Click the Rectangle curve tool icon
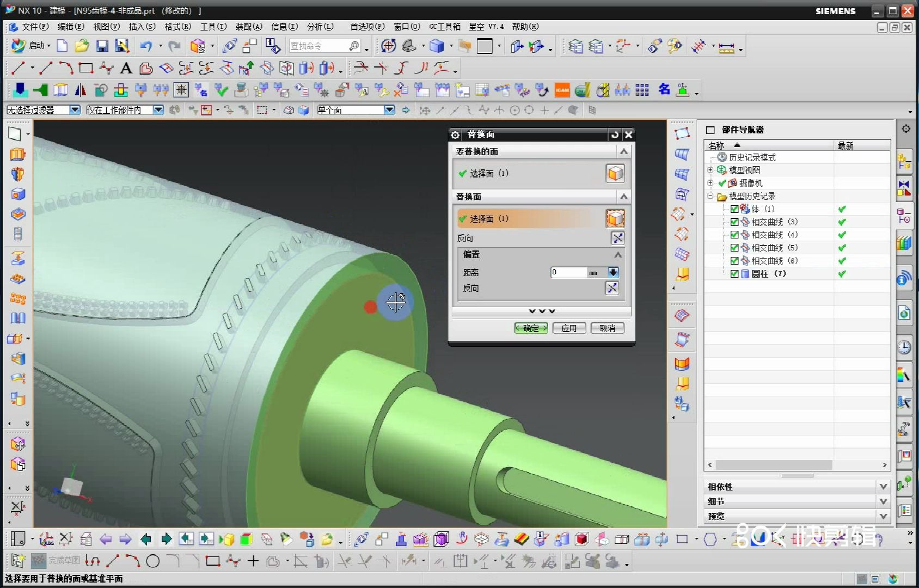Viewport: 919px width, 588px height. (86, 68)
